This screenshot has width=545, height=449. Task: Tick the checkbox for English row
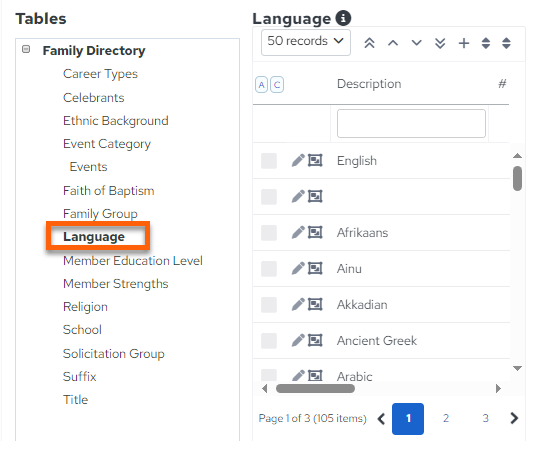[269, 161]
